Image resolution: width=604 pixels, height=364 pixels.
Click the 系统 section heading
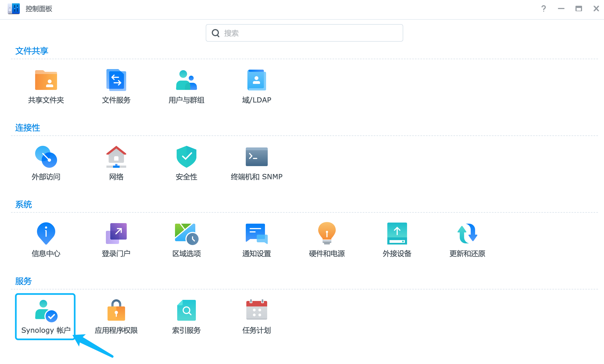24,204
